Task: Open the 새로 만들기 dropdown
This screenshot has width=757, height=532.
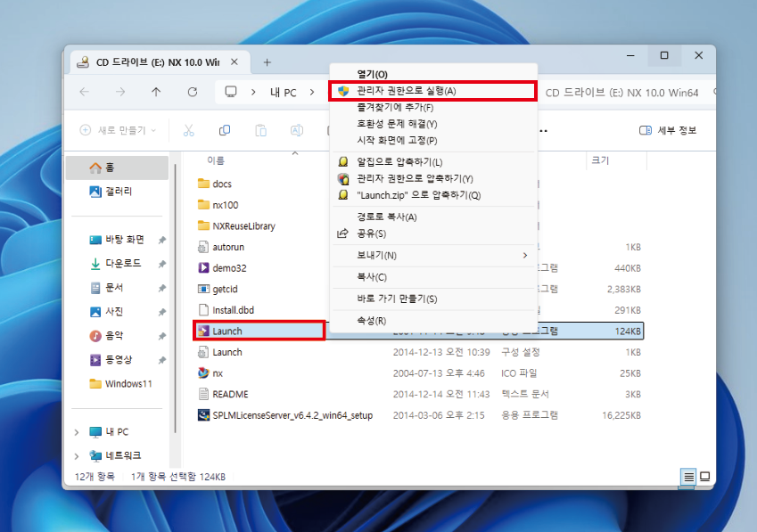Action: click(119, 130)
